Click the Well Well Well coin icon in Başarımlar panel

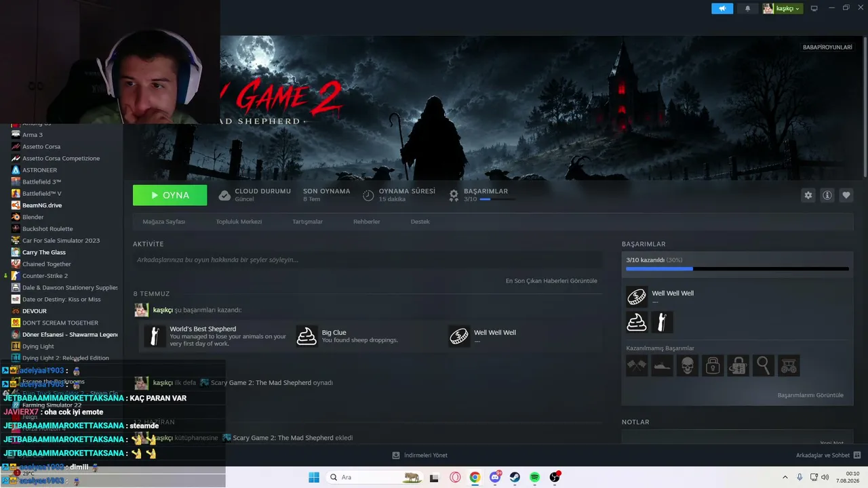coord(637,297)
